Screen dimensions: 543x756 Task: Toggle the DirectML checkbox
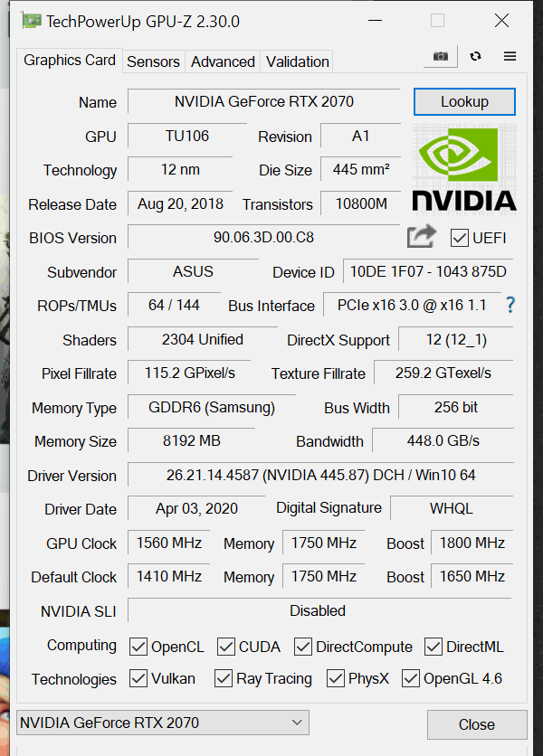tap(433, 647)
